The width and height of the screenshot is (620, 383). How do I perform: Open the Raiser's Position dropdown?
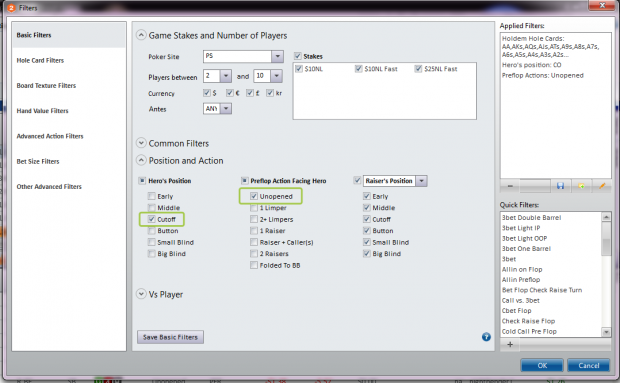point(422,181)
